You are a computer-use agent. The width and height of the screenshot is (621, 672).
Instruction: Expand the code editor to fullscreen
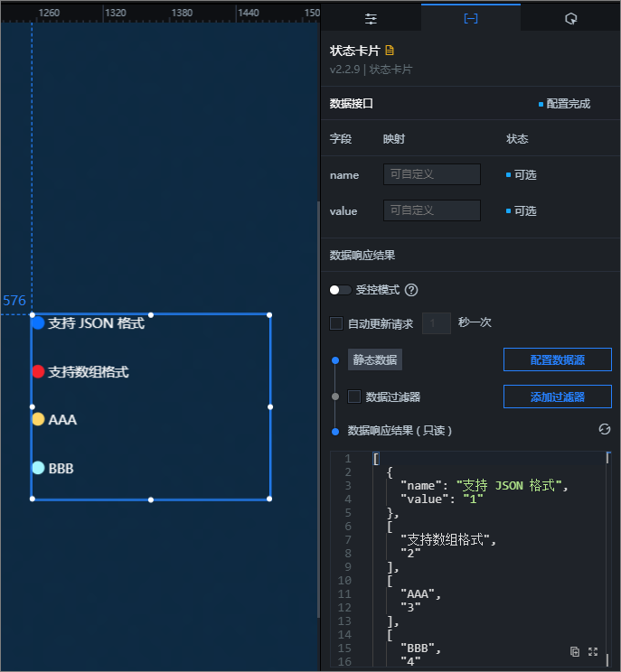593,651
